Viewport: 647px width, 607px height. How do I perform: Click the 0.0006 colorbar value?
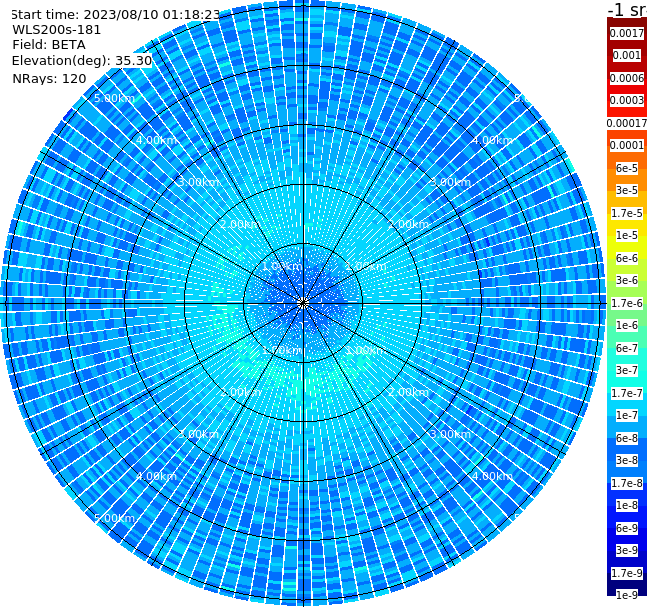[x=627, y=78]
